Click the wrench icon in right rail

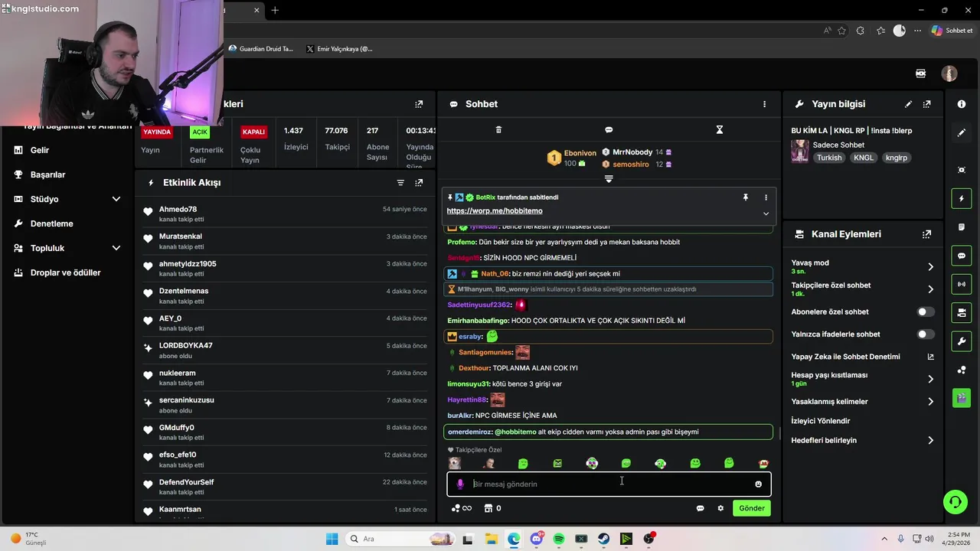(962, 341)
